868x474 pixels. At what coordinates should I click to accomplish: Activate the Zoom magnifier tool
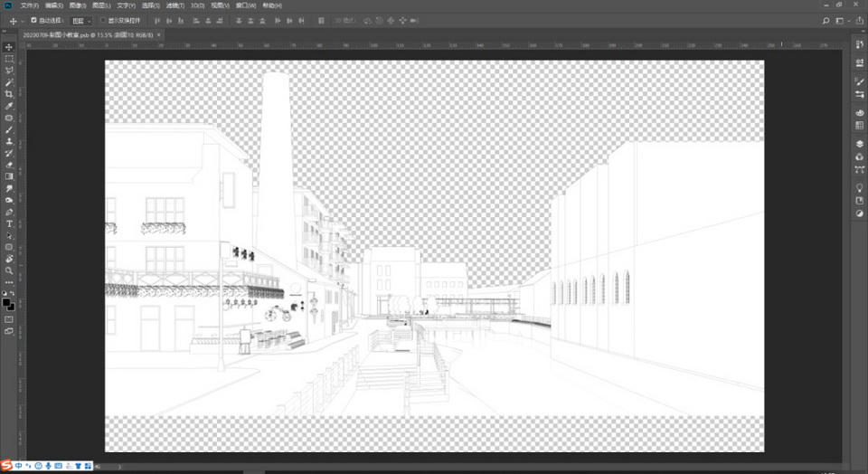click(x=9, y=270)
